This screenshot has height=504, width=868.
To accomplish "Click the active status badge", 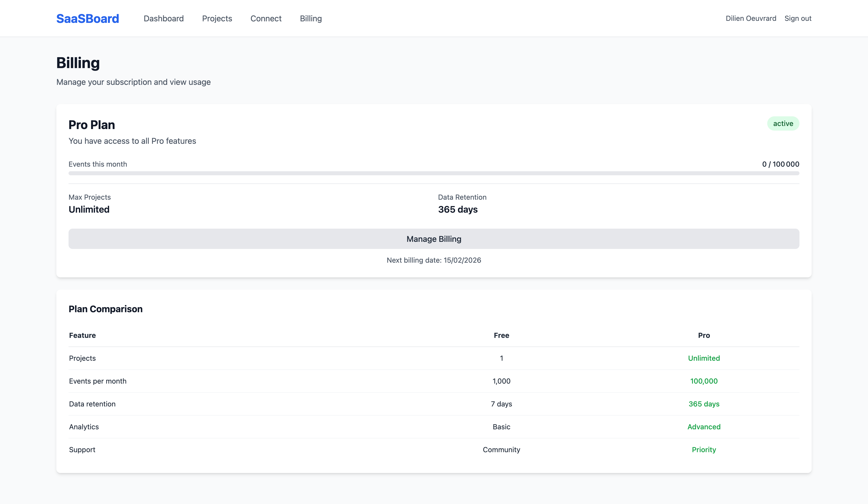I will [x=783, y=123].
